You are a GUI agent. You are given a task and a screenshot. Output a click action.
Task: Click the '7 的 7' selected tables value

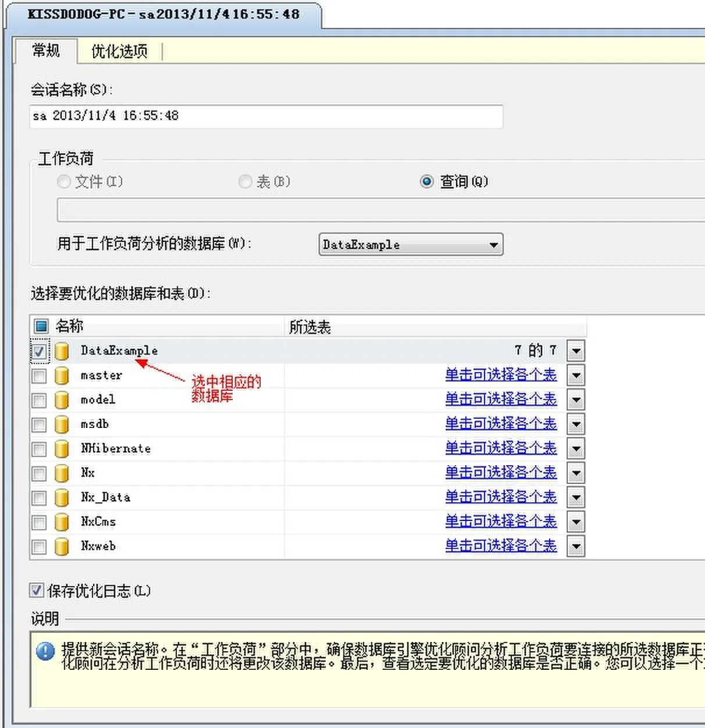coord(536,350)
